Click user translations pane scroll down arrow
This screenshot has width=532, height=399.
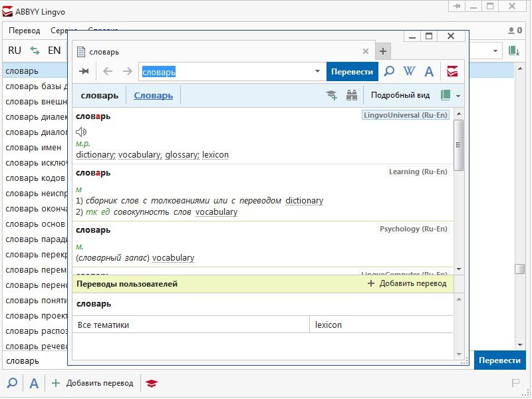459,354
